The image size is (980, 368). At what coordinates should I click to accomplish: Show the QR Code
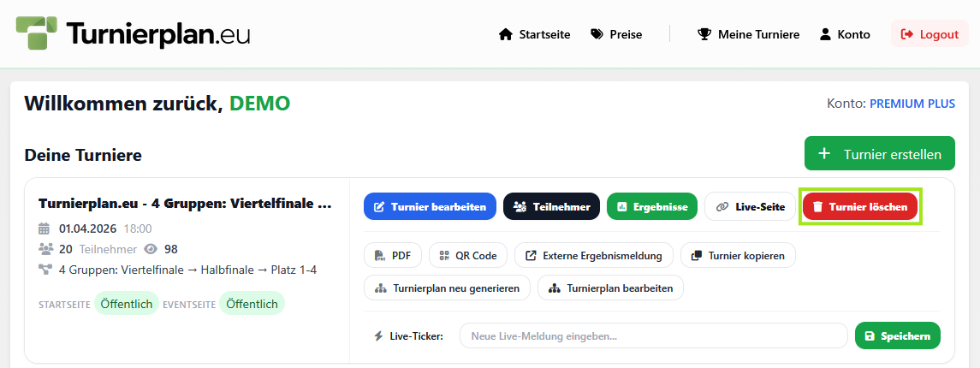(468, 255)
